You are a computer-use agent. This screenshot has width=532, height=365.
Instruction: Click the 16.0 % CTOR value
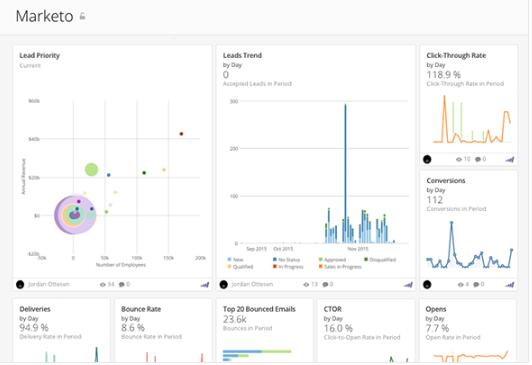click(x=338, y=328)
